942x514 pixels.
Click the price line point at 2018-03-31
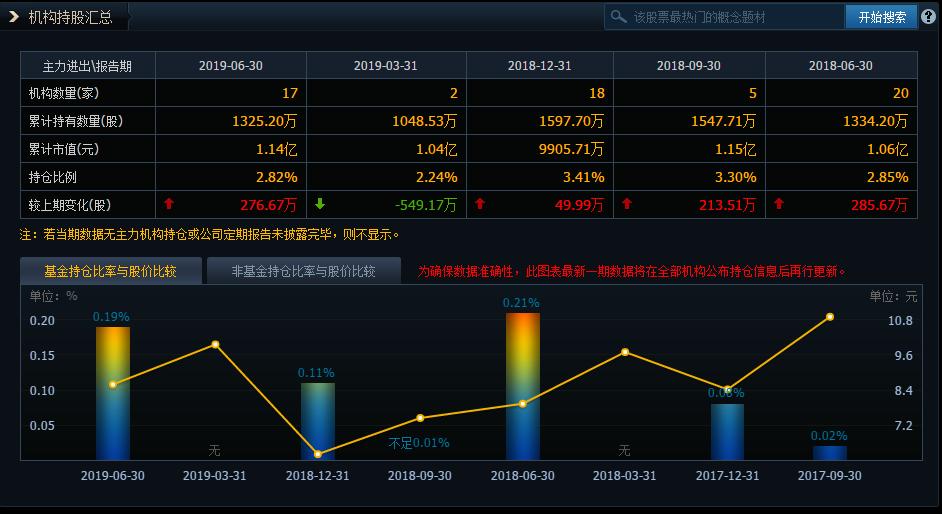point(625,352)
